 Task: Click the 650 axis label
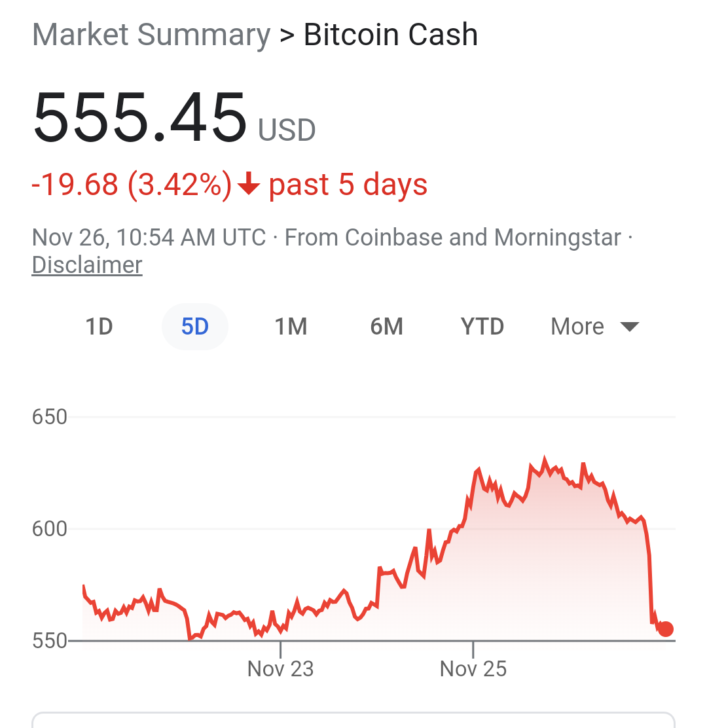coord(50,417)
